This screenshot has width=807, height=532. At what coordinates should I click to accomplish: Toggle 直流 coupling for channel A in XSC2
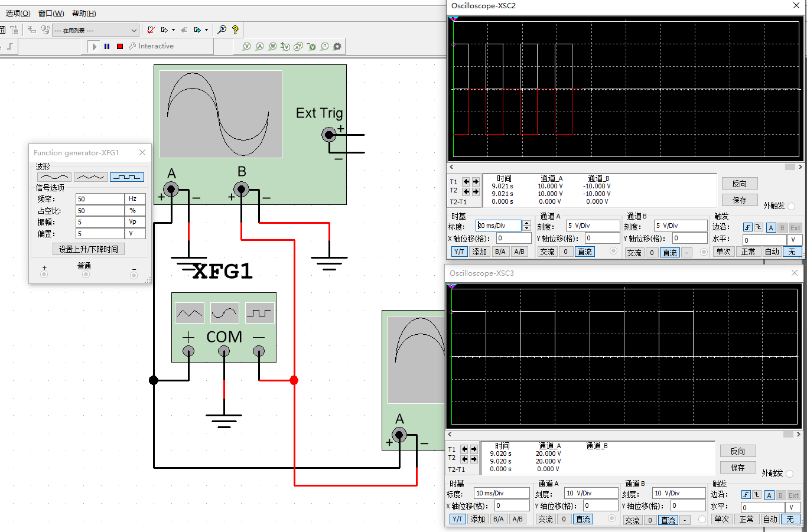pos(585,252)
